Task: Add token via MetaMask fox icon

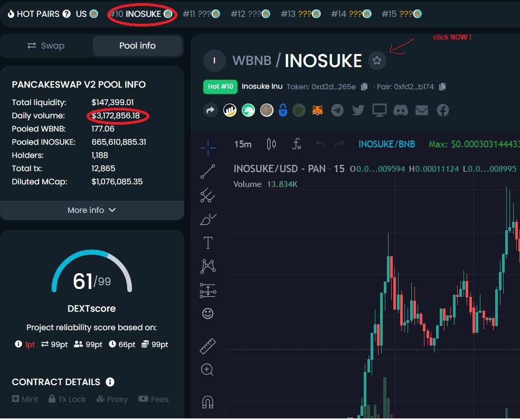Action: pyautogui.click(x=317, y=110)
